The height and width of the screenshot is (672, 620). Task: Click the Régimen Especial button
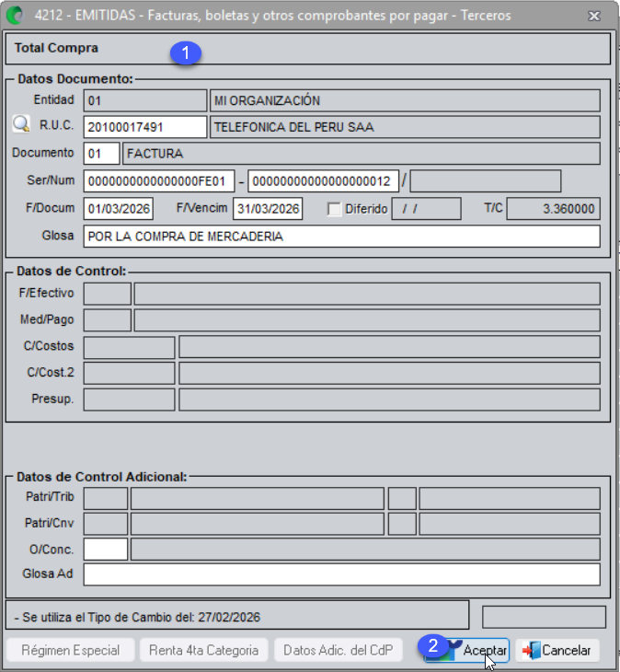(71, 650)
